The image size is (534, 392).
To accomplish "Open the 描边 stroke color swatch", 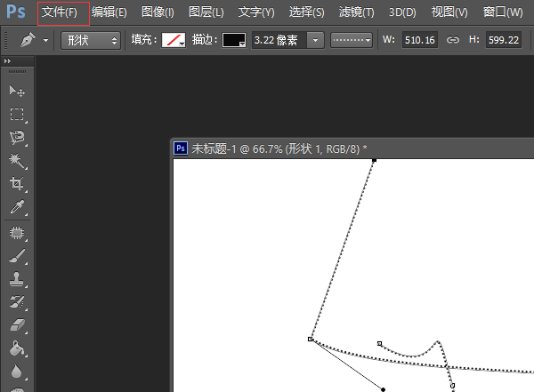I will click(233, 40).
